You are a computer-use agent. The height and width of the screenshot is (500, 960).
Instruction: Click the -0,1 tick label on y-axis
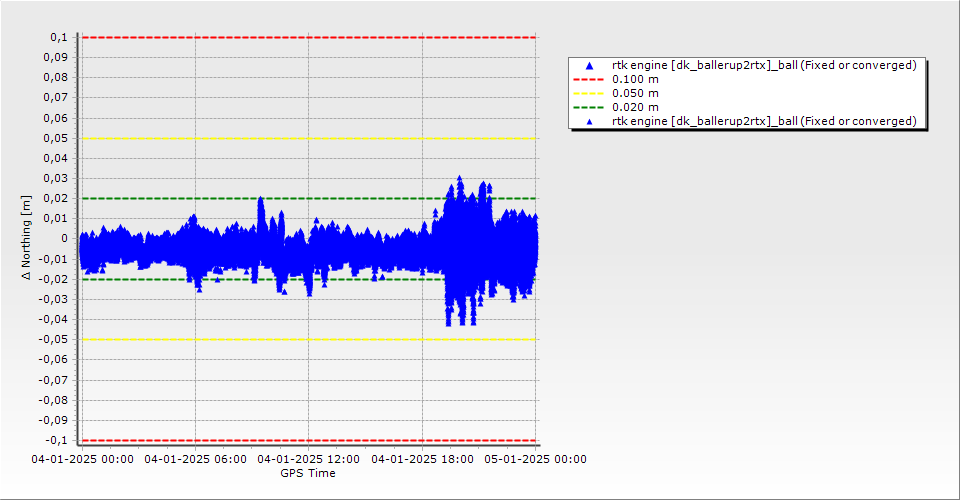click(56, 440)
